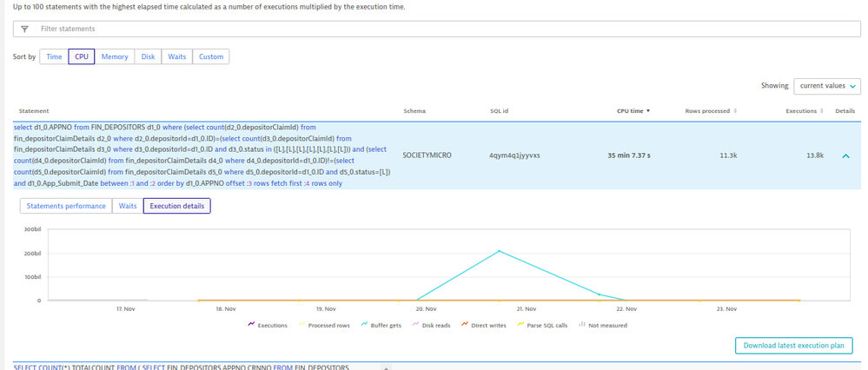Click the Executions column sort icon
Viewport: 868px width, 370px height.
coord(822,111)
